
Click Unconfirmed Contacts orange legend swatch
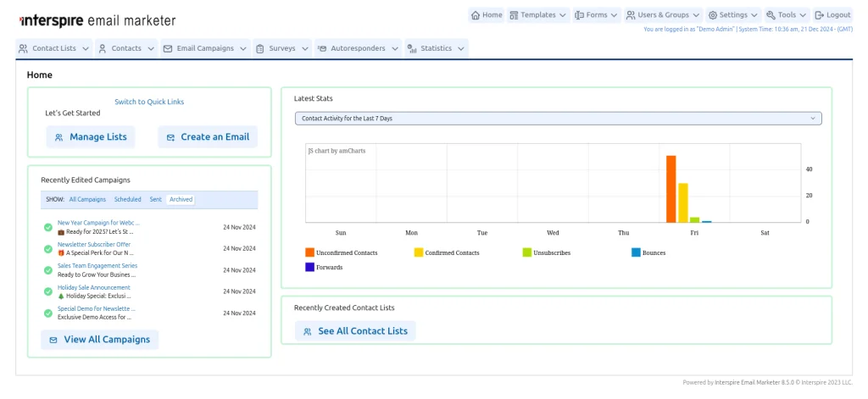click(310, 252)
